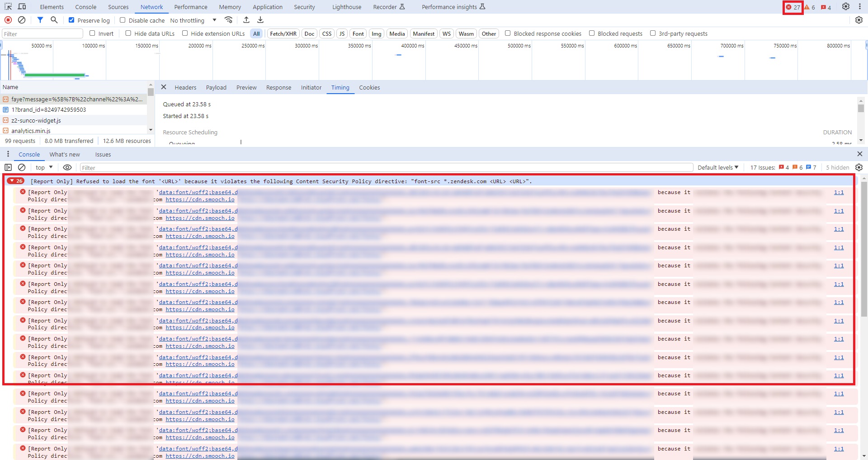This screenshot has height=460, width=868.
Task: Open DevTools settings gear in top bar
Action: pos(845,7)
